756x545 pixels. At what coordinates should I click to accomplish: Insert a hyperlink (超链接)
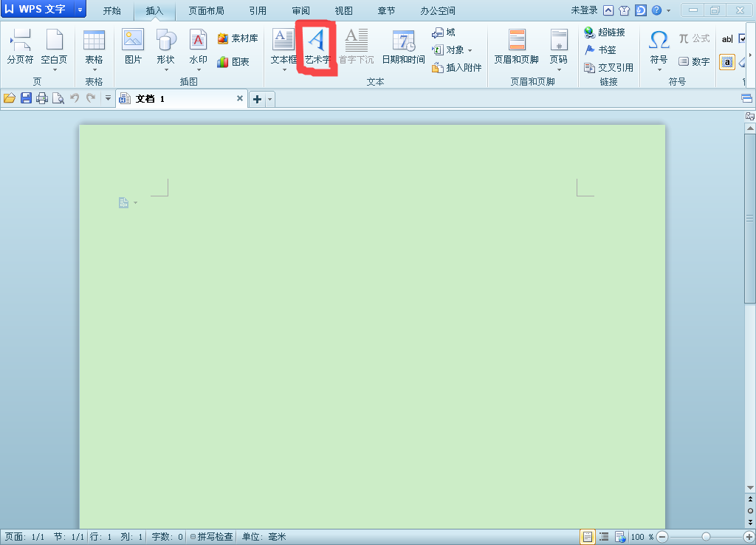605,32
